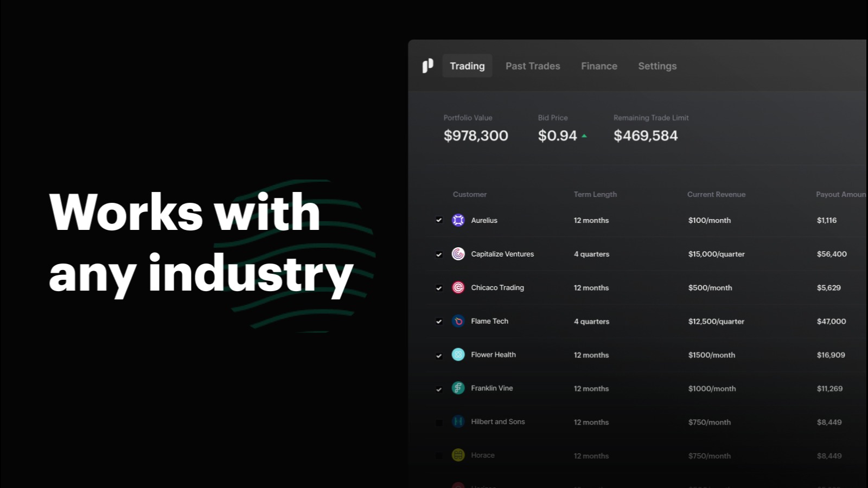
Task: Click the Hilbert and Sons logo icon
Action: point(458,422)
